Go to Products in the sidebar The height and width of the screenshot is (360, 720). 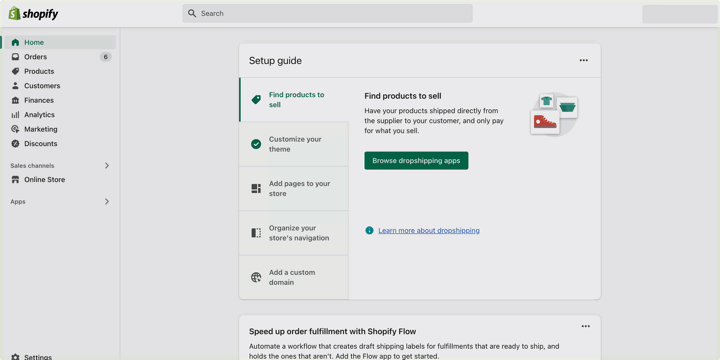(60, 71)
